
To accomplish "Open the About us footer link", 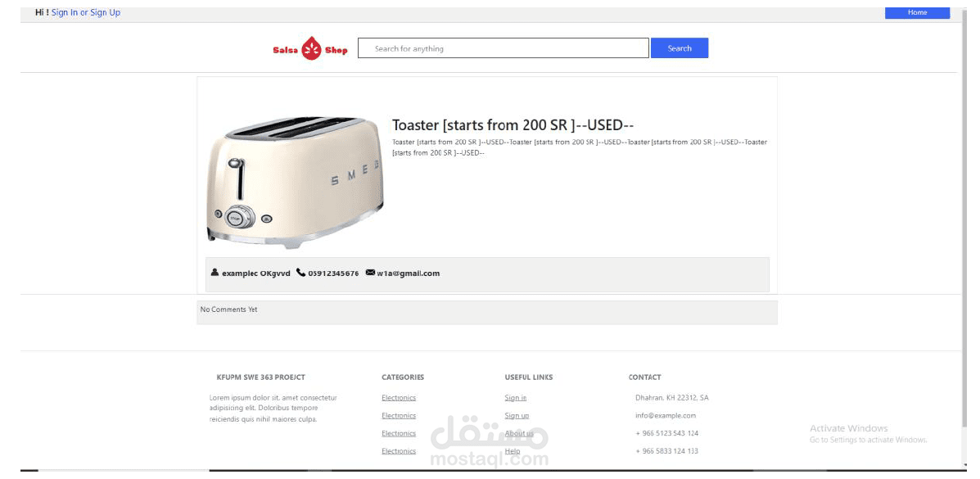I will coord(519,433).
